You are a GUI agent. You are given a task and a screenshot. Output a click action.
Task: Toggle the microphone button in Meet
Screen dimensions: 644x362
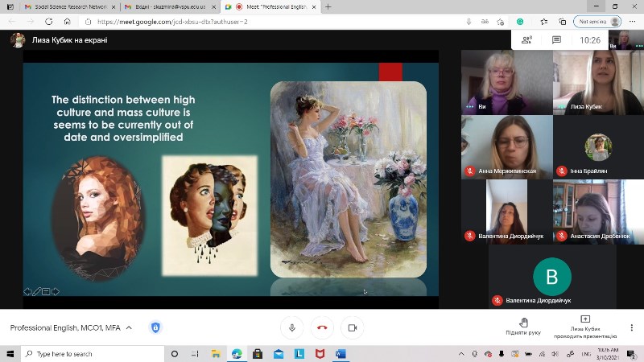click(x=292, y=327)
